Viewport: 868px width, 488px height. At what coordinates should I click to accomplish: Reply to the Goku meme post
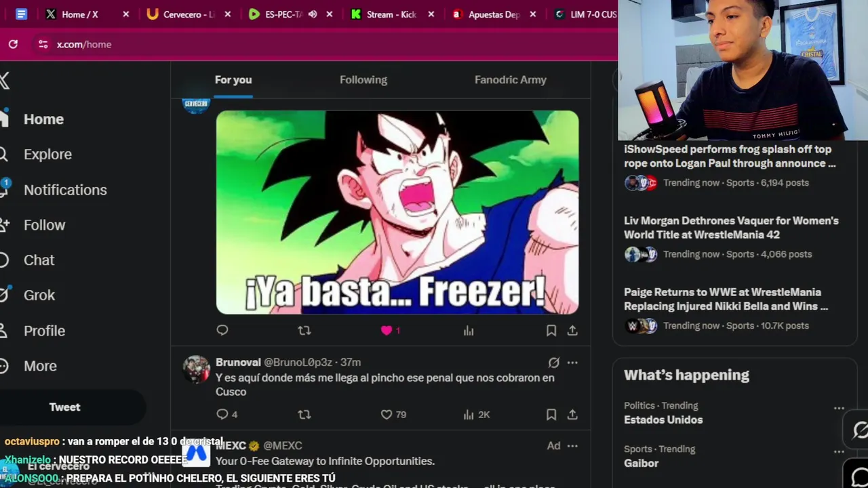222,331
